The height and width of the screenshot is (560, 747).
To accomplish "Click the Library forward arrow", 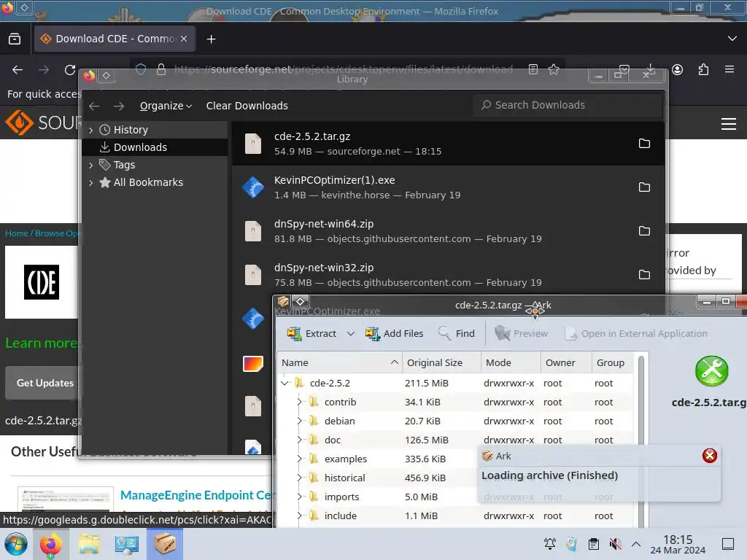I will [119, 106].
